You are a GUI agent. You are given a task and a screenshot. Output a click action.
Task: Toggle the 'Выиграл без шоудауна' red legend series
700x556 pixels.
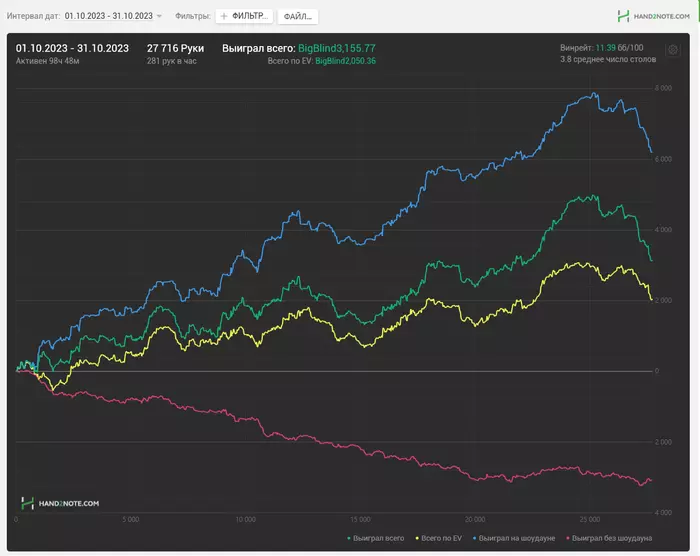(x=607, y=538)
